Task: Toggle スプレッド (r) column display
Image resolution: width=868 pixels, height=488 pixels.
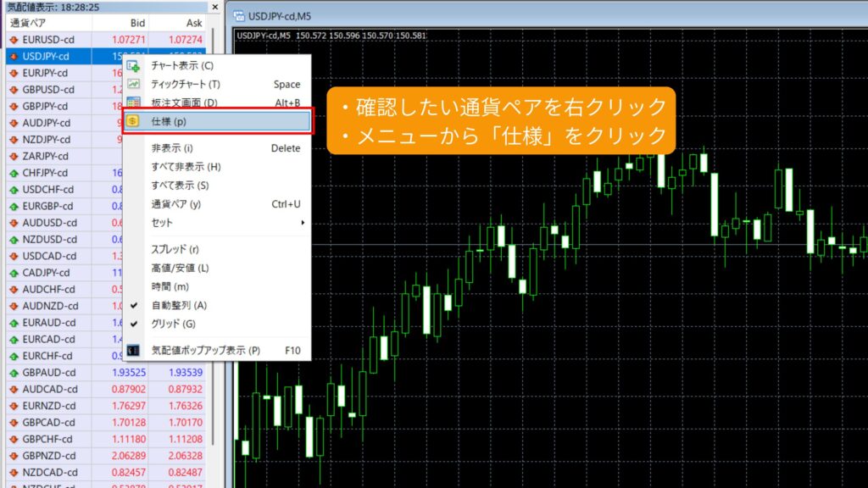Action: tap(175, 249)
